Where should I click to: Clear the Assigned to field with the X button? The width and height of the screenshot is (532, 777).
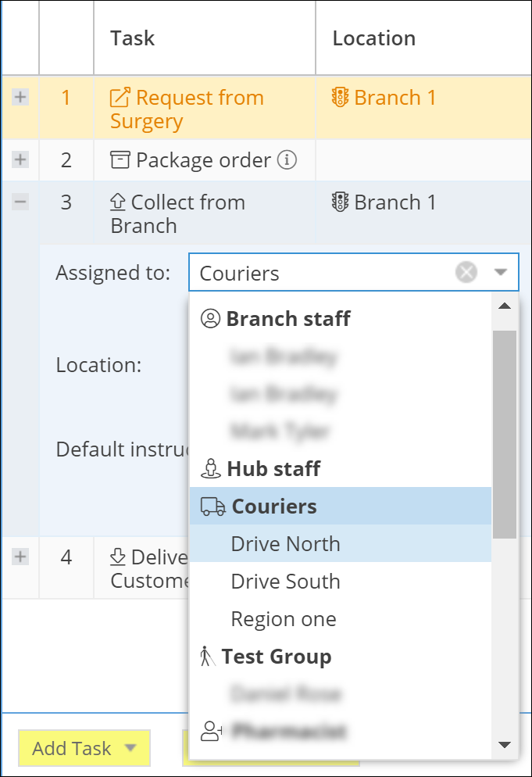(466, 272)
